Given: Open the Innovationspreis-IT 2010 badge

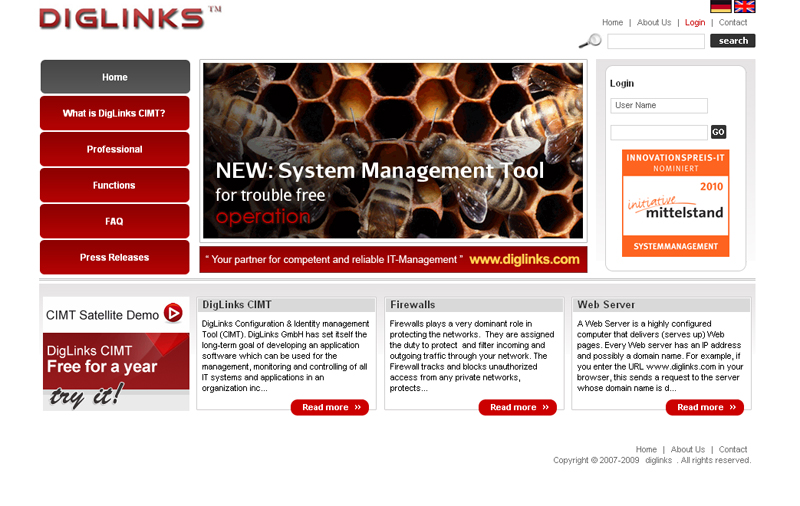Looking at the screenshot, I should click(675, 203).
